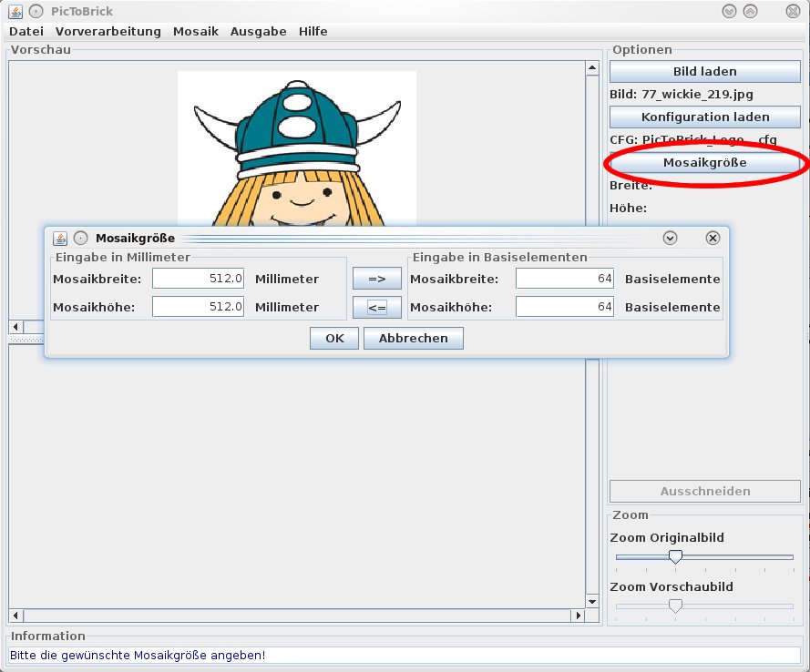Minimize the PicToBrick main window

click(x=729, y=11)
